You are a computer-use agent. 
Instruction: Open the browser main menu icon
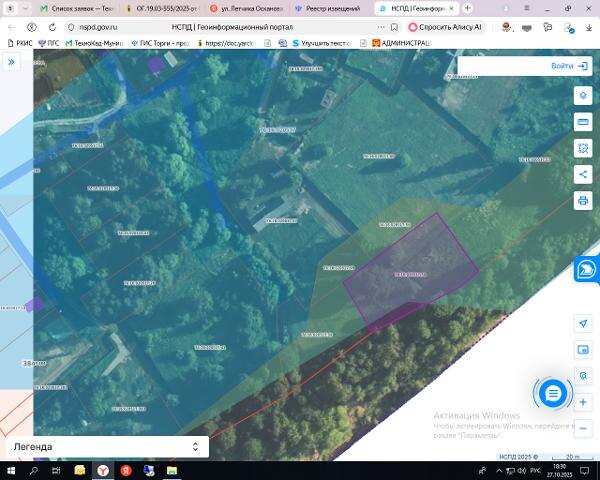click(527, 8)
